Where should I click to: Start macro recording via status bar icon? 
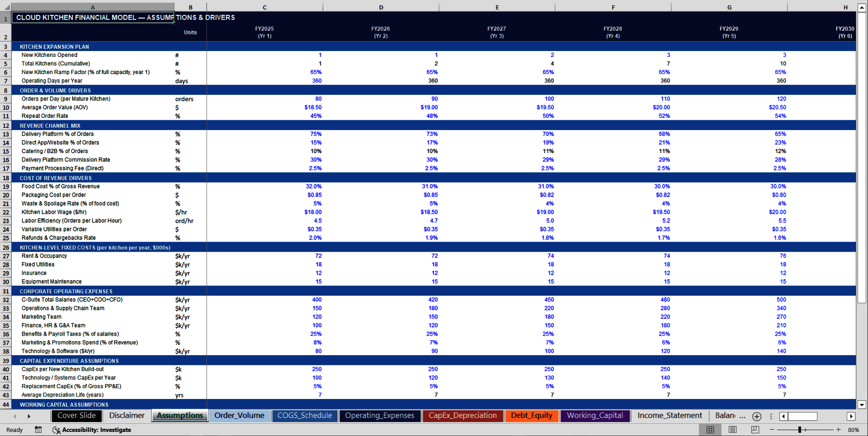tap(38, 430)
